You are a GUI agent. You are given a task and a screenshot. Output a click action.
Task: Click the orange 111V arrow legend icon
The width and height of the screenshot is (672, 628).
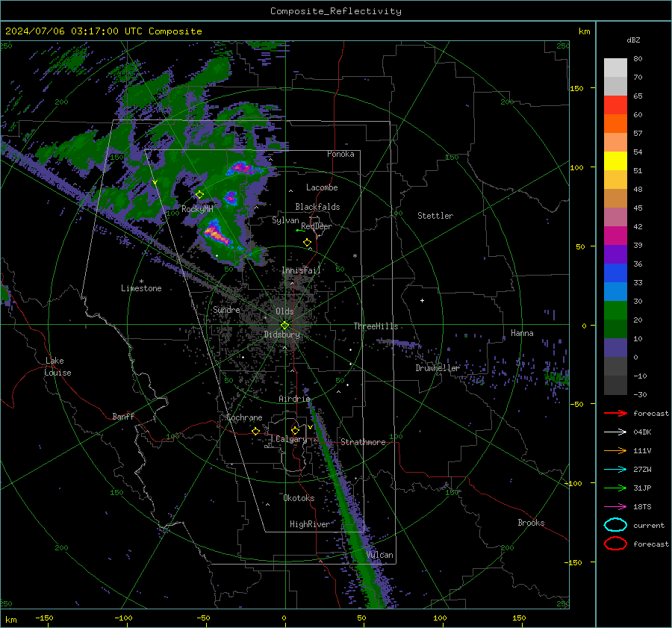pos(615,450)
